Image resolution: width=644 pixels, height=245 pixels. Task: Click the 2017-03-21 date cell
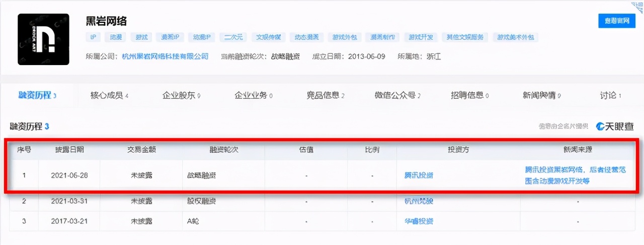tap(70, 221)
